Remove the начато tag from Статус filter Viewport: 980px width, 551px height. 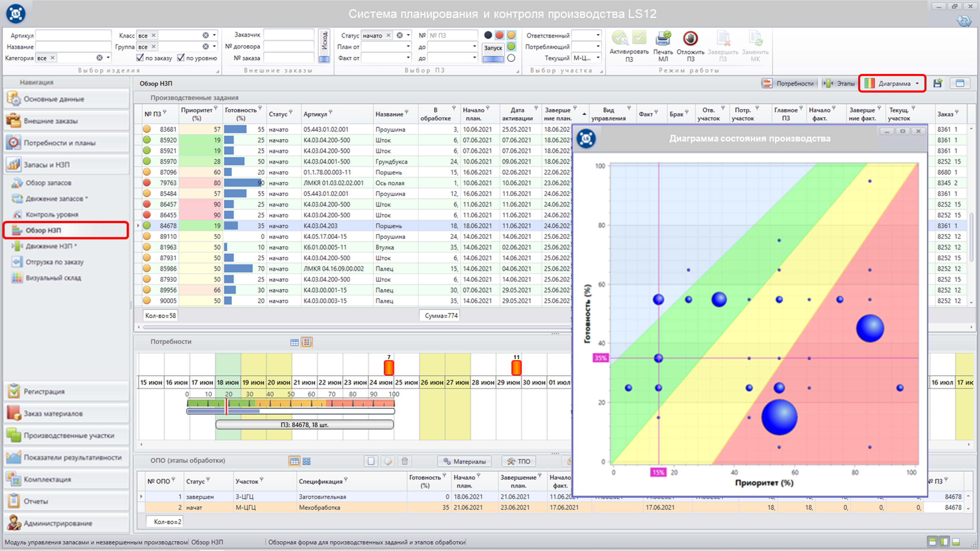point(388,35)
